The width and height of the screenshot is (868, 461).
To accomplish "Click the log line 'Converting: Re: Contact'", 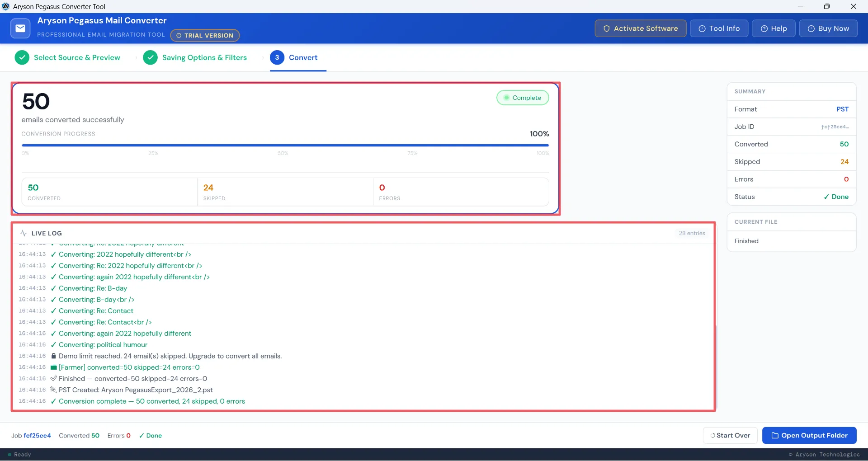I will 96,311.
